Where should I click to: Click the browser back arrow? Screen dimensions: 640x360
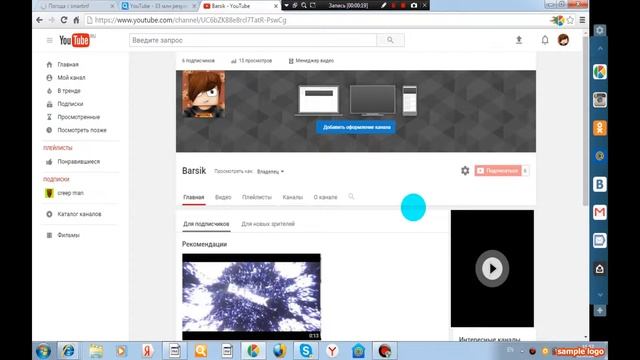[40, 20]
